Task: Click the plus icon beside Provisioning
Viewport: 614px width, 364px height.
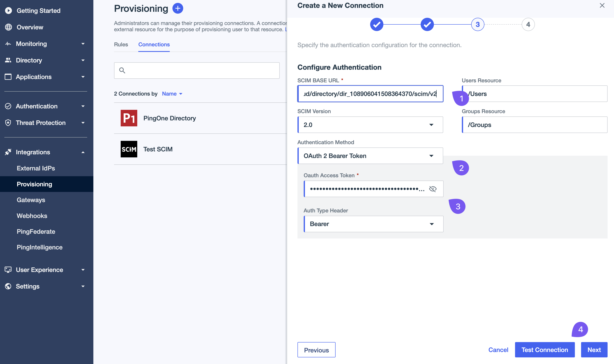Action: click(177, 8)
